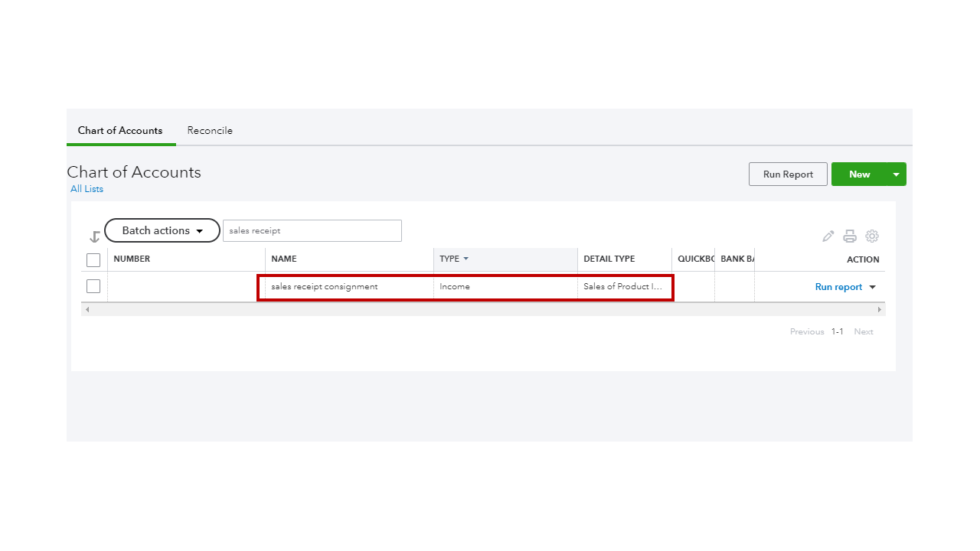Click the left scroll arrow of the table
The width and height of the screenshot is (980, 551).
coord(87,308)
